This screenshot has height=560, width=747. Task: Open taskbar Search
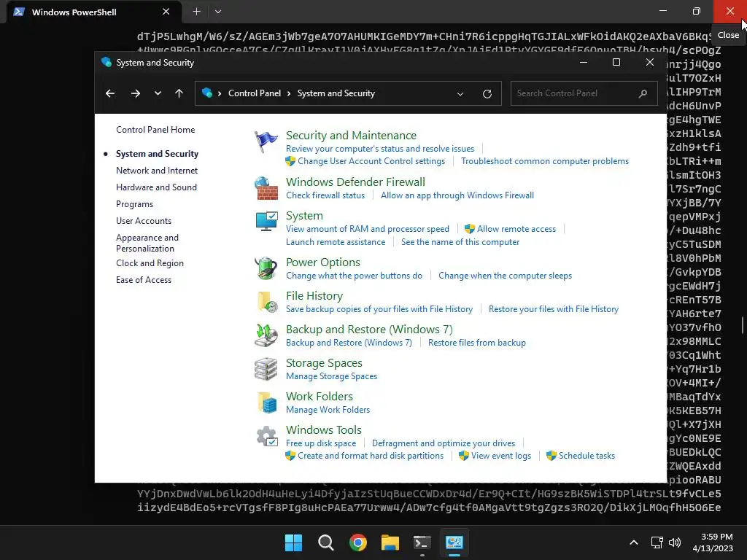coord(326,542)
